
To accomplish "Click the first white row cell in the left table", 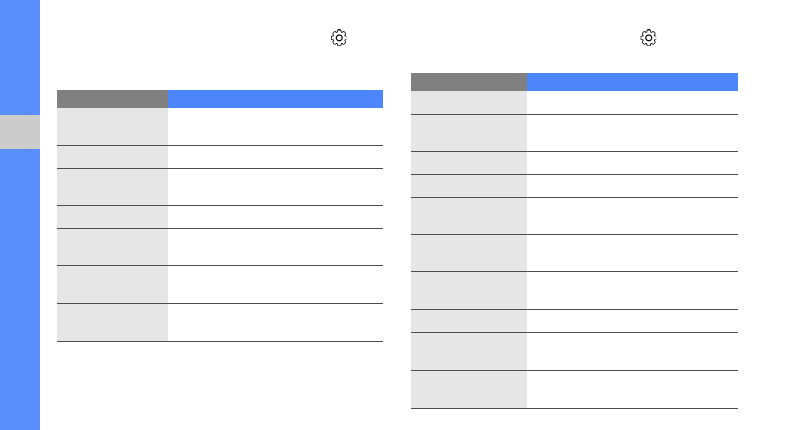I will [x=275, y=126].
